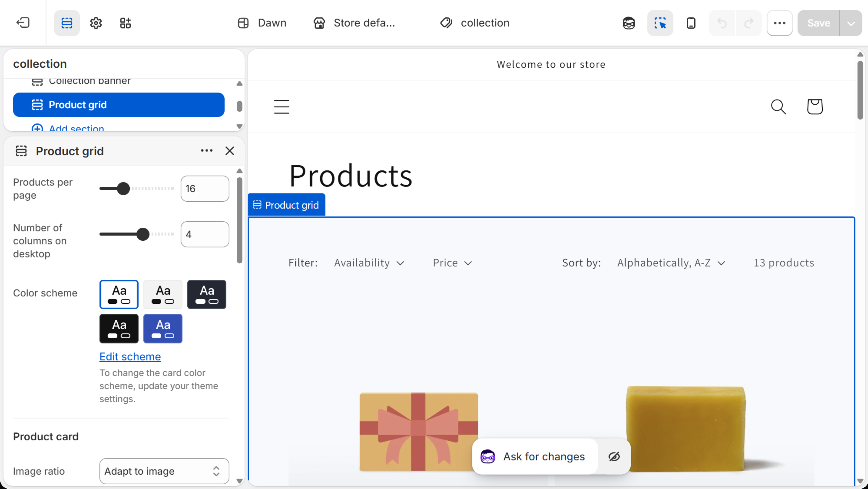Click the Product grid label tag in preview

286,205
